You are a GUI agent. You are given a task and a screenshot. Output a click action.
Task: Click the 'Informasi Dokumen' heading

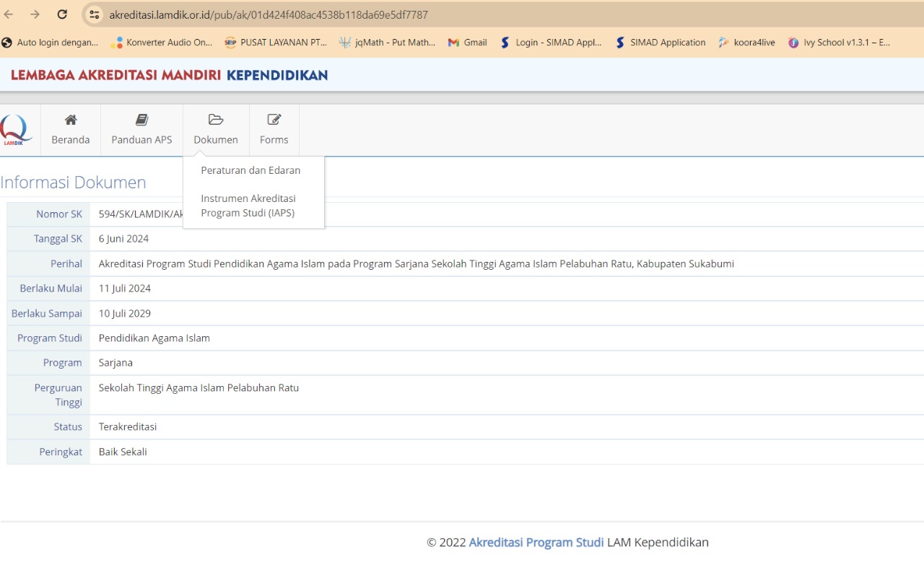pyautogui.click(x=73, y=183)
